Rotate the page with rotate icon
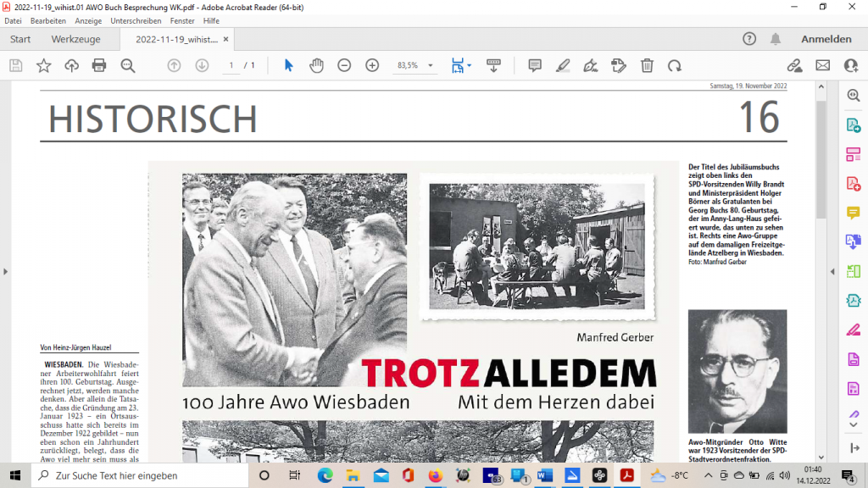The width and height of the screenshot is (868, 488). (675, 65)
